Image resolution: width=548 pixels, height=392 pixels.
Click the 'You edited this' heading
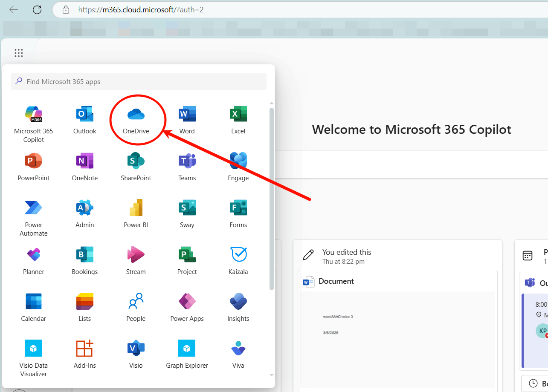pyautogui.click(x=347, y=252)
